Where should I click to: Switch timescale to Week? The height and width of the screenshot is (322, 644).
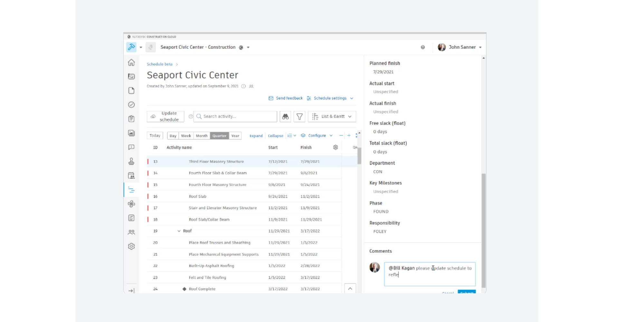pyautogui.click(x=186, y=136)
